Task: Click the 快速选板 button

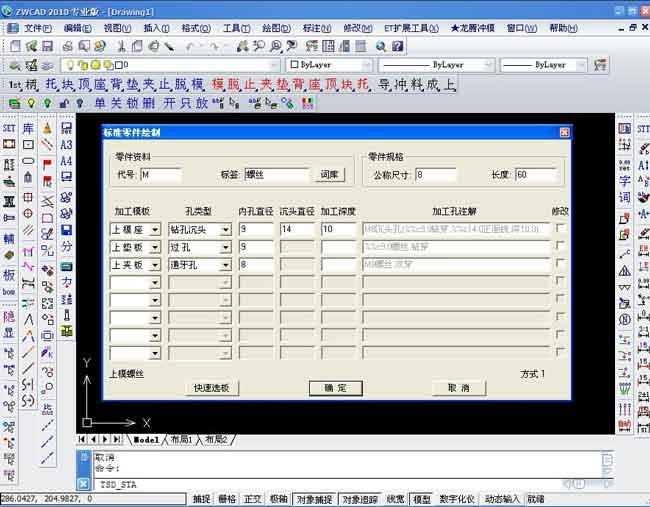Action: [212, 388]
